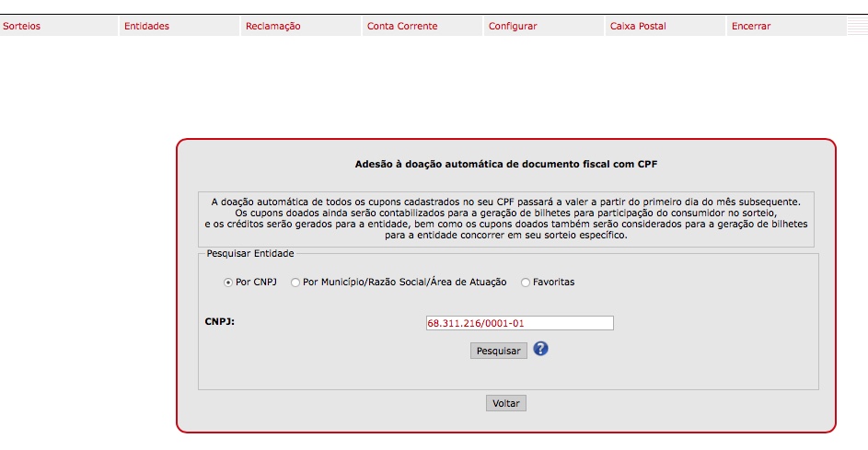Focus the CNPJ number input field

coord(519,323)
